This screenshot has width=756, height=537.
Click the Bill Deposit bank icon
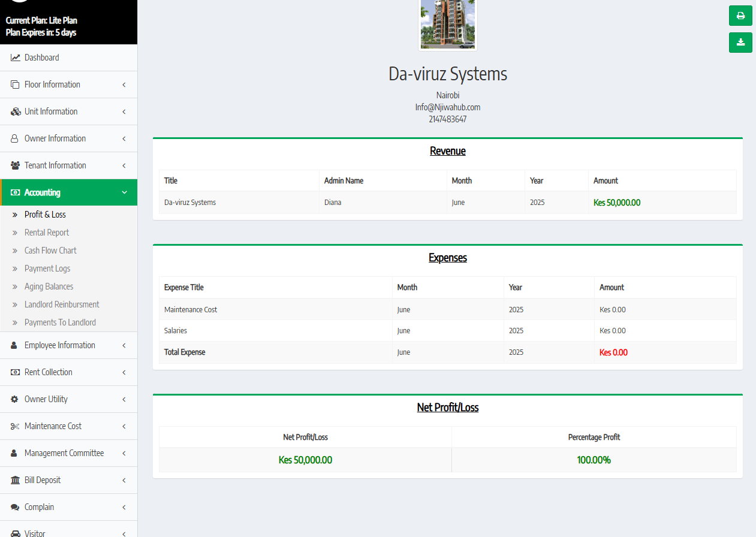(15, 480)
